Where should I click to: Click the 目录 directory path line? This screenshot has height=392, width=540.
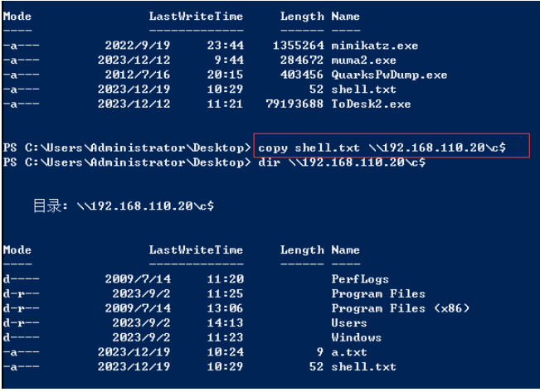tap(124, 206)
